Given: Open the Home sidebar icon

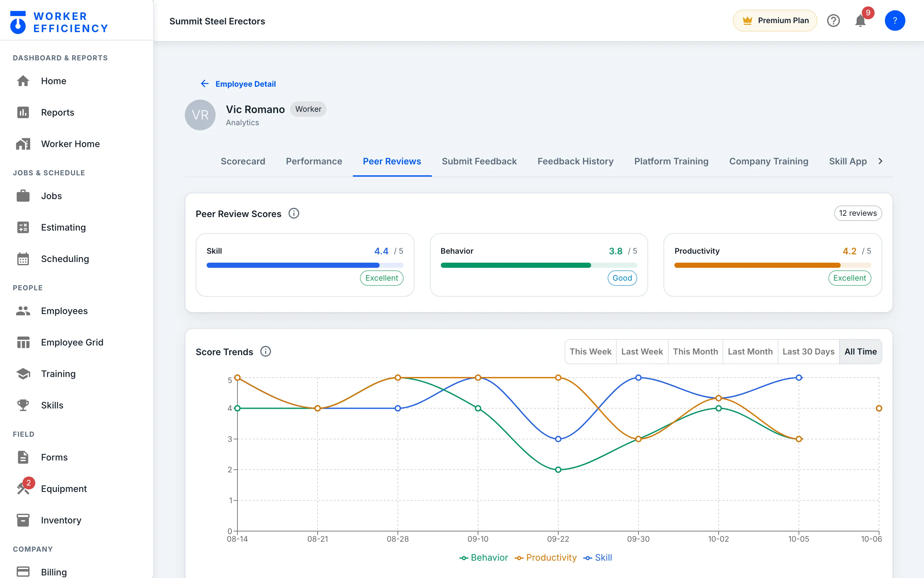Looking at the screenshot, I should [x=23, y=81].
